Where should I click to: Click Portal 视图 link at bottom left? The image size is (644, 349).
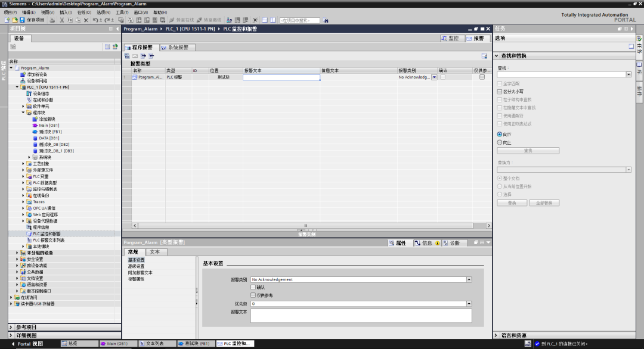click(x=27, y=344)
